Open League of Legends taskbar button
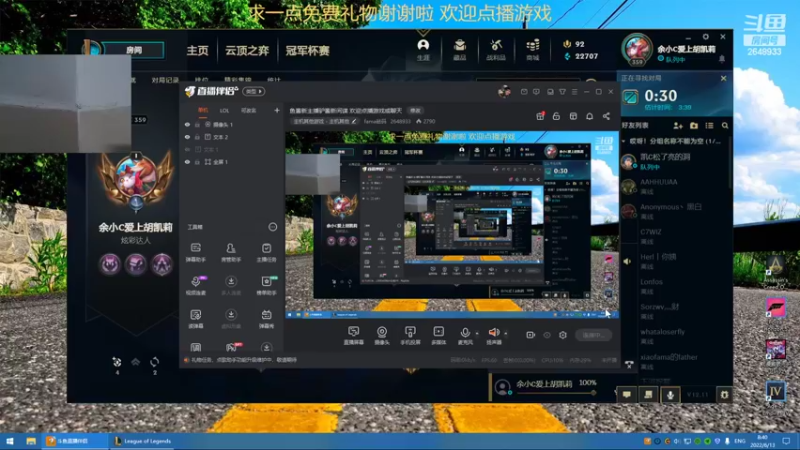The width and height of the screenshot is (800, 450). pyautogui.click(x=143, y=441)
